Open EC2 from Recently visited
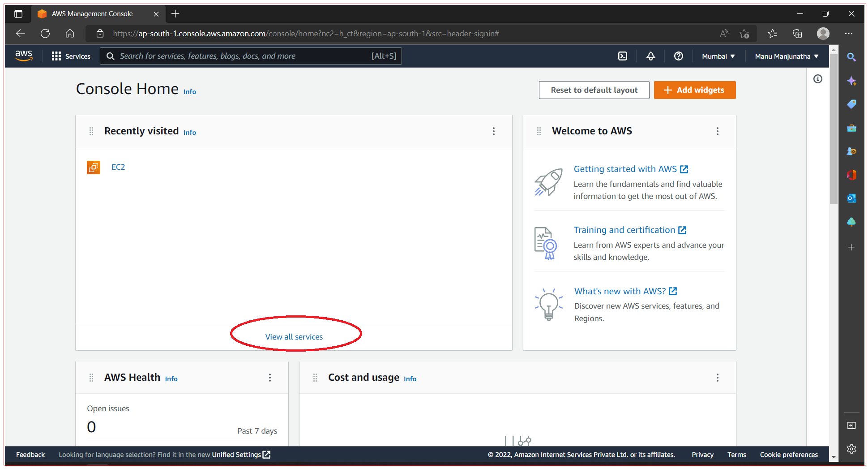868x469 pixels. (x=118, y=167)
